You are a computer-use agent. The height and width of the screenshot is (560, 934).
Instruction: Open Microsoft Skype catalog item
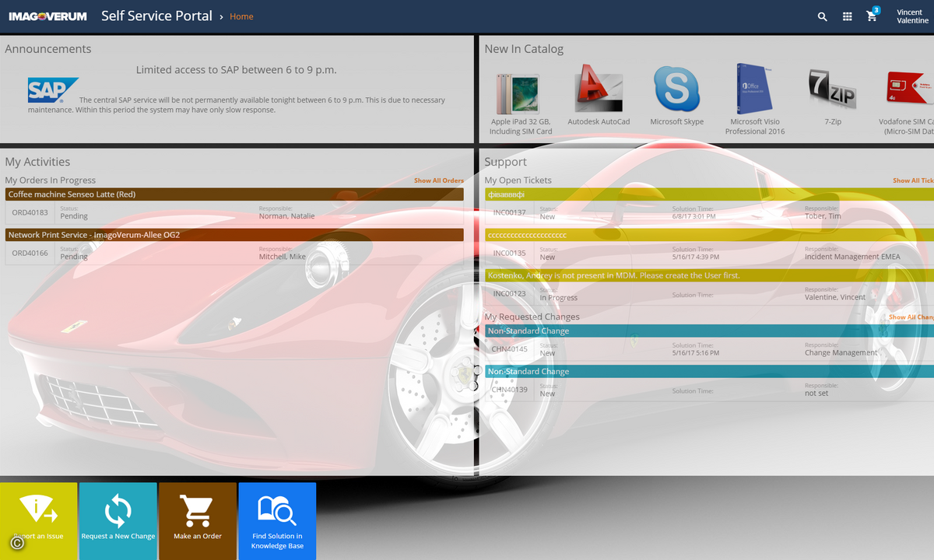(x=676, y=95)
